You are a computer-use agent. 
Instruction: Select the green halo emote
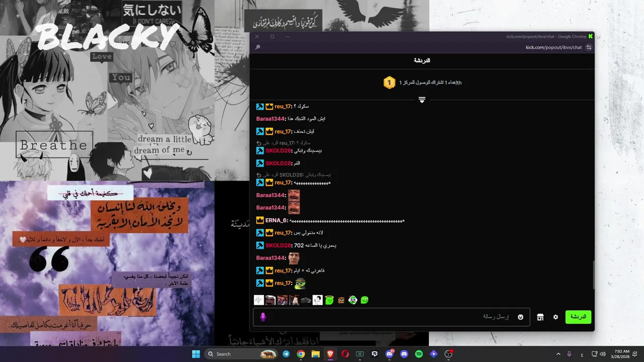(x=330, y=300)
